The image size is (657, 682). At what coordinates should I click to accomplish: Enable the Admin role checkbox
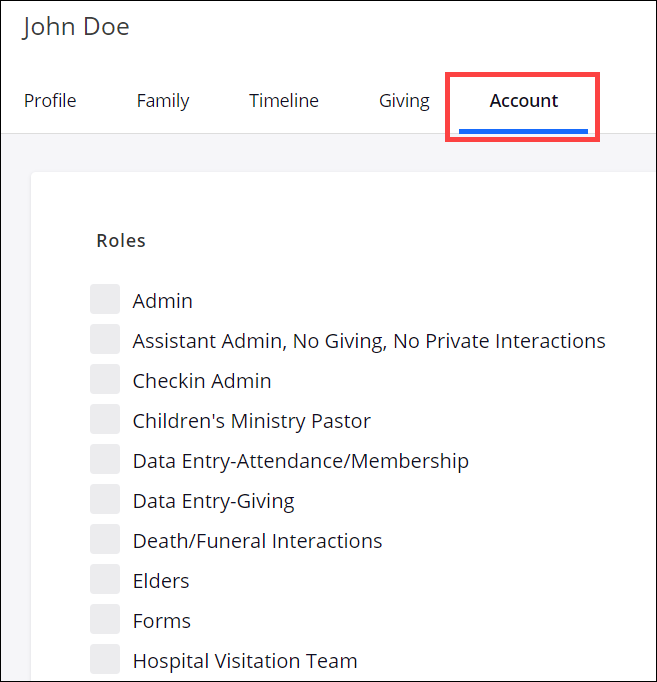105,300
